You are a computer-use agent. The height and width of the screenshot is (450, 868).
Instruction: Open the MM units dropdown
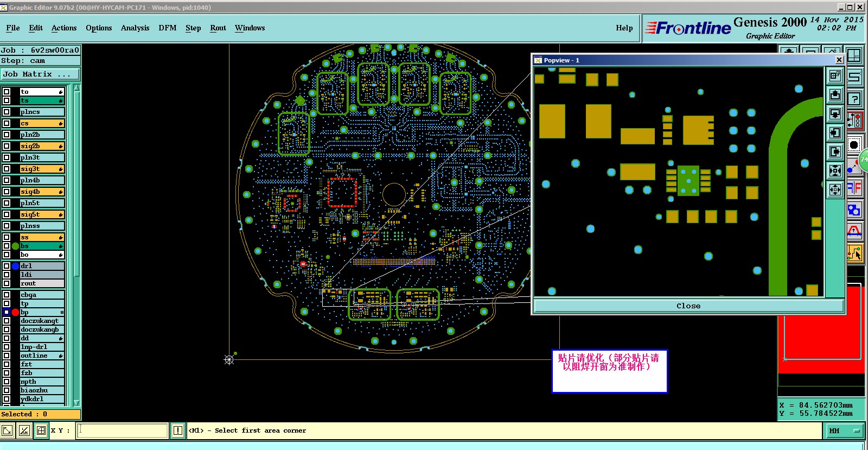844,430
